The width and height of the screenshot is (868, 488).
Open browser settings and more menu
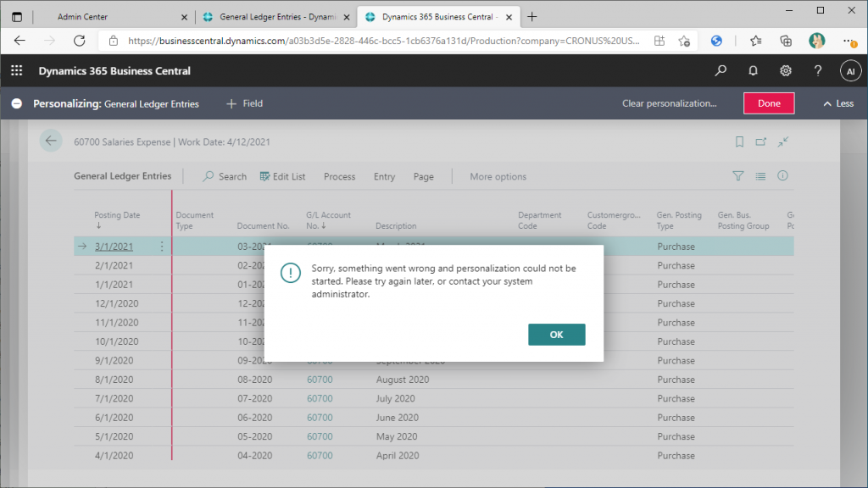click(849, 41)
